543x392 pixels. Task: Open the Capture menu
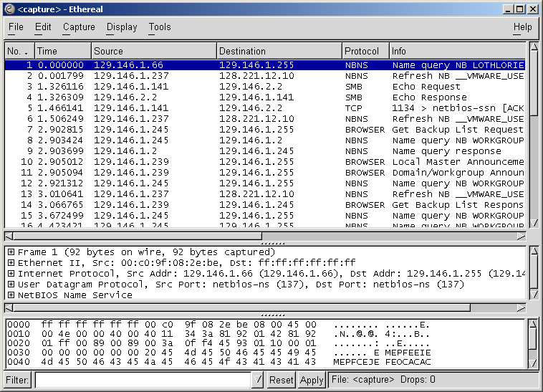pos(79,27)
